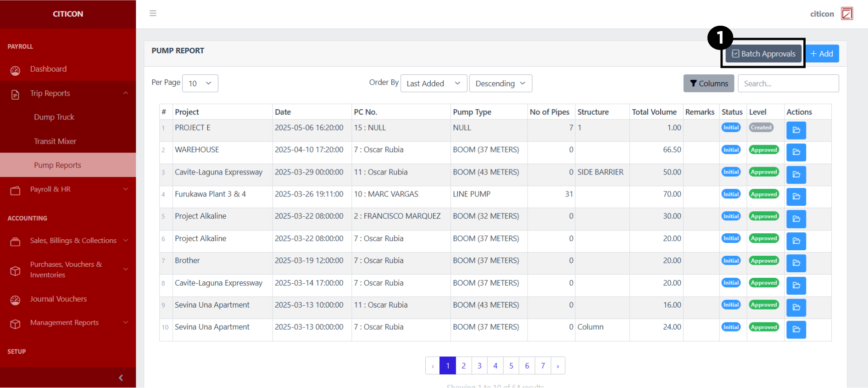Open the Last Added order dropdown
The width and height of the screenshot is (868, 388).
pos(434,84)
